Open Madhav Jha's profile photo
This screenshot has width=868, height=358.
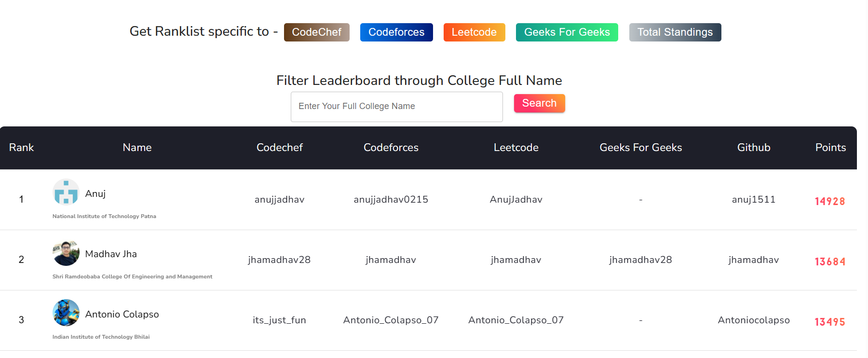point(66,253)
